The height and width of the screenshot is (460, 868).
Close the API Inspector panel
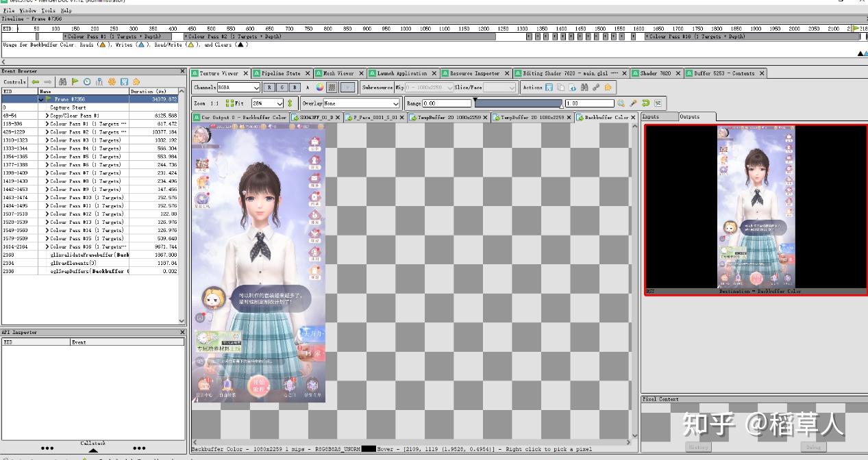click(182, 333)
